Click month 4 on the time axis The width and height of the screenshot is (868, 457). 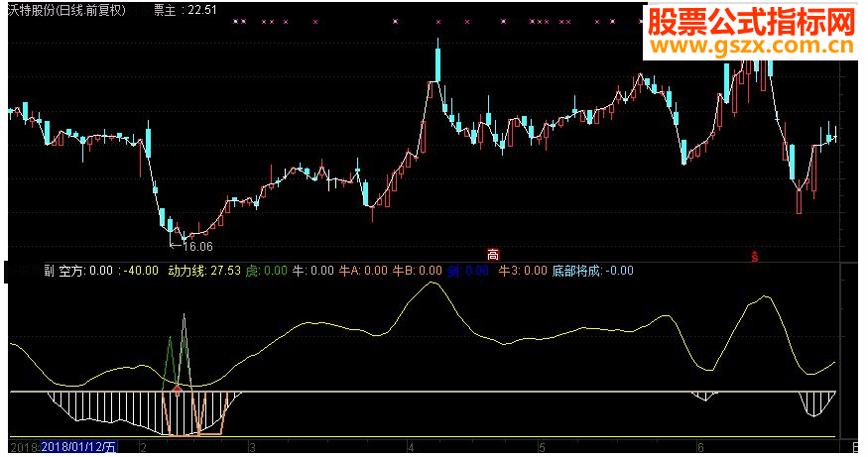tap(411, 447)
